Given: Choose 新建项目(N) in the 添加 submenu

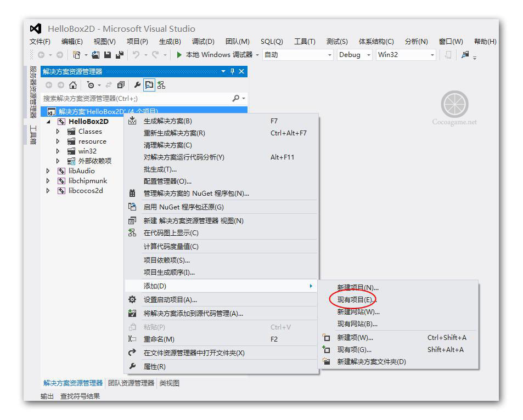Looking at the screenshot, I should (398, 287).
